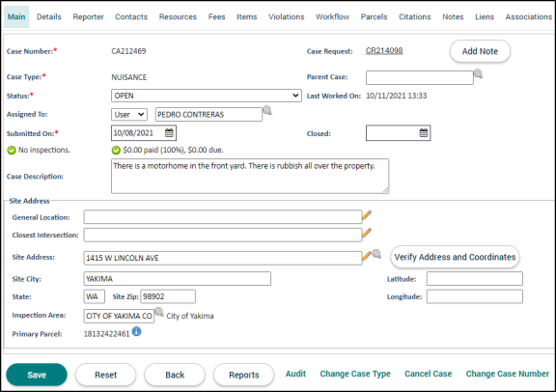Click the Site City field YAKIMA
The height and width of the screenshot is (392, 556).
(x=178, y=279)
